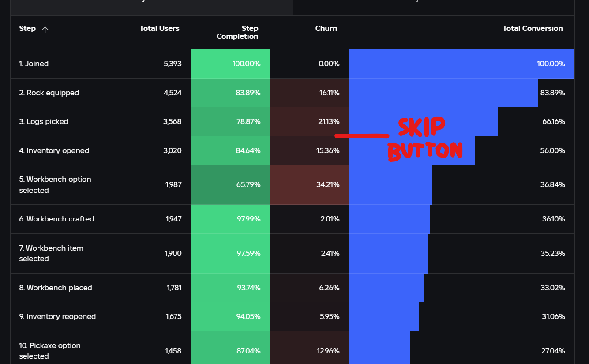Click the sort arrow next to Step
Viewport: 589px width, 364px height.
[45, 29]
